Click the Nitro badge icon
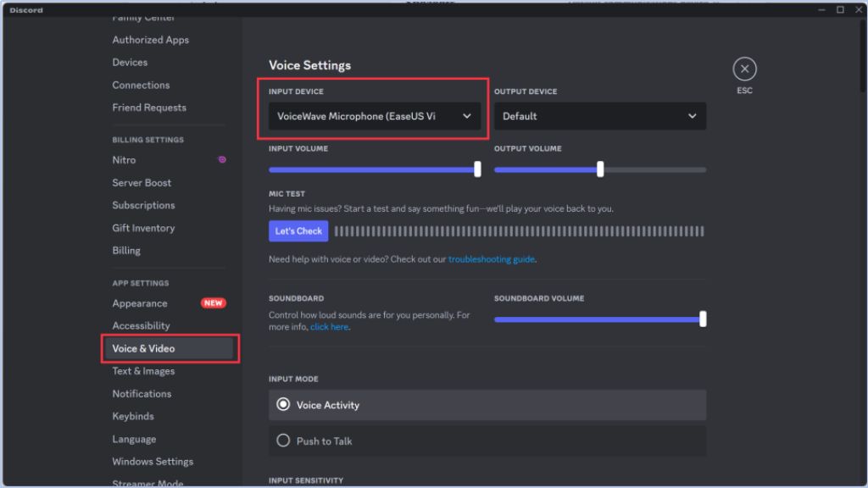This screenshot has height=488, width=868. [222, 160]
